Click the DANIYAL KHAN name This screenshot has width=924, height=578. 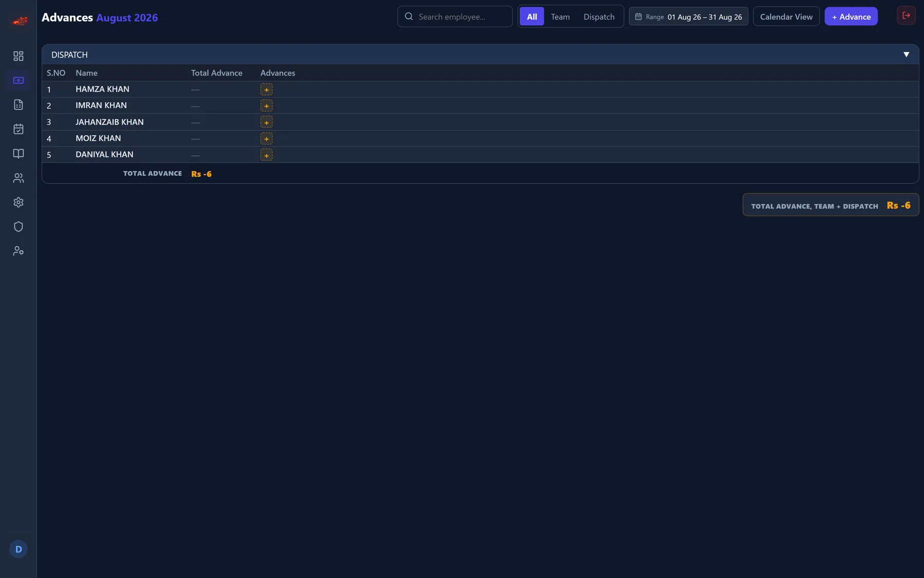[x=105, y=154]
